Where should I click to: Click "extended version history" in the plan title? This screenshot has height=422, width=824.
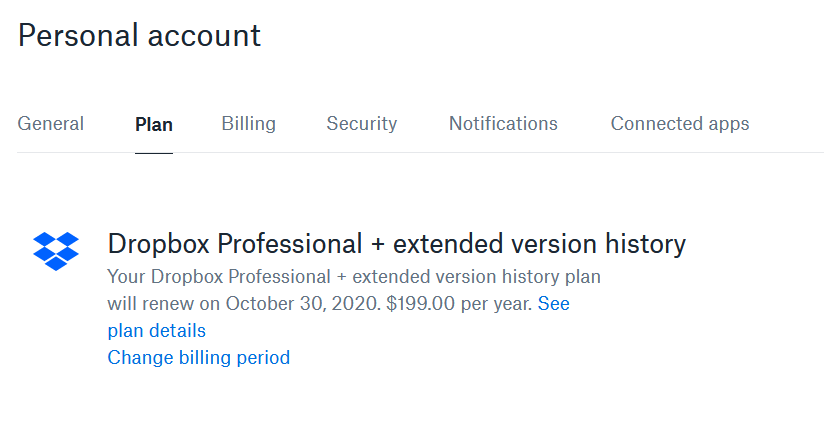click(x=540, y=244)
